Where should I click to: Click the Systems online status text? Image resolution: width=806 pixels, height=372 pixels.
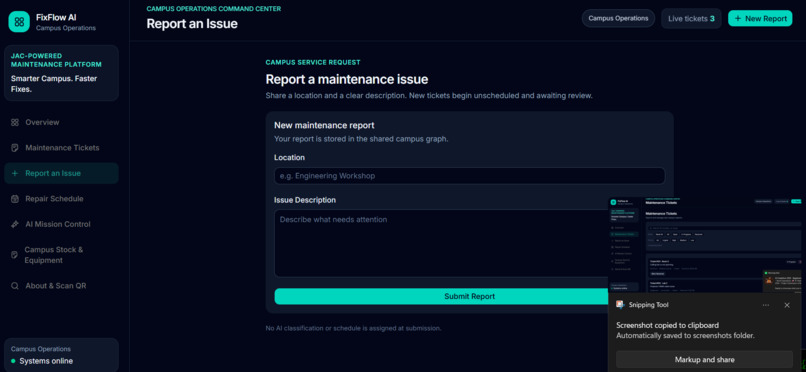coord(46,361)
